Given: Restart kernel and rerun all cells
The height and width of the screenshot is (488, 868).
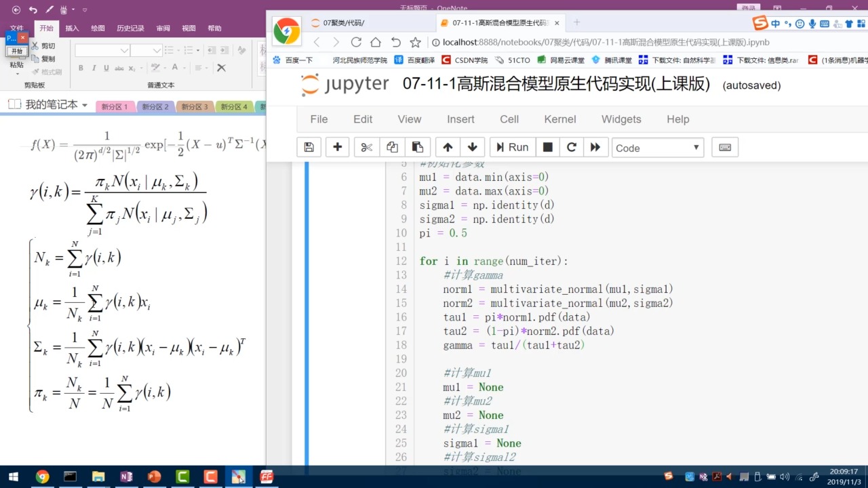Looking at the screenshot, I should point(595,147).
